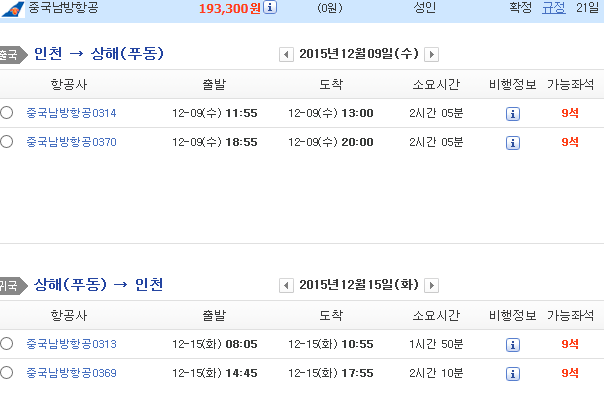Click the China Southern airline logo
Viewport: 604px width, 400px height.
(x=13, y=9)
